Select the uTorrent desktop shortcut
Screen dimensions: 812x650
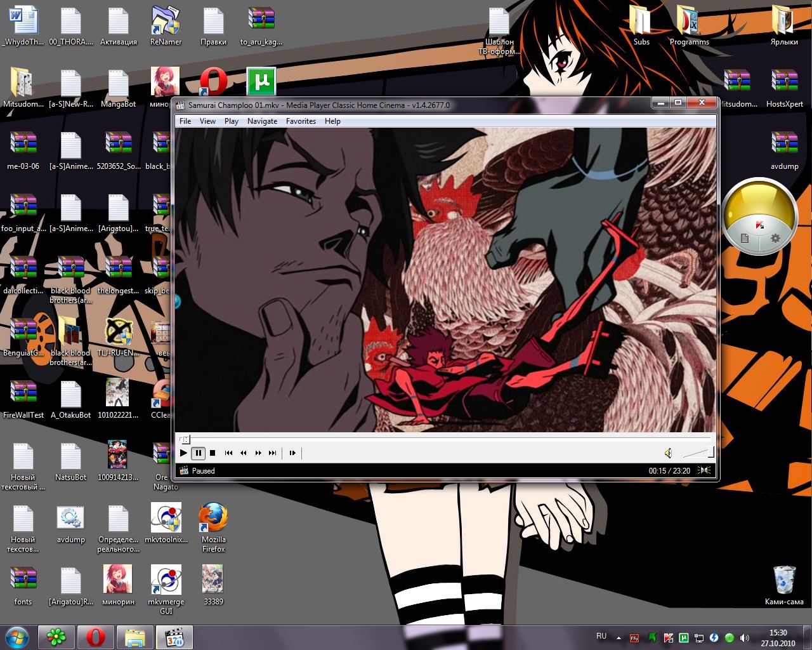pyautogui.click(x=261, y=81)
